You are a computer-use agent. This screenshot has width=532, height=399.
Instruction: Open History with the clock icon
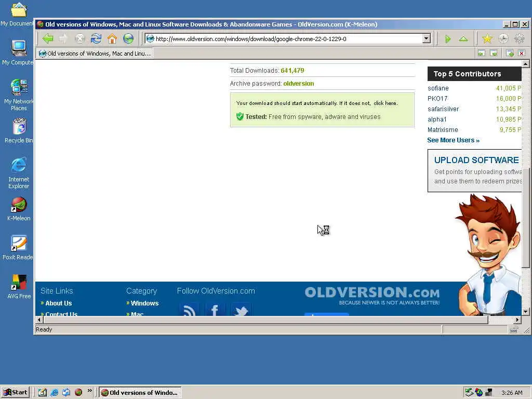[503, 38]
